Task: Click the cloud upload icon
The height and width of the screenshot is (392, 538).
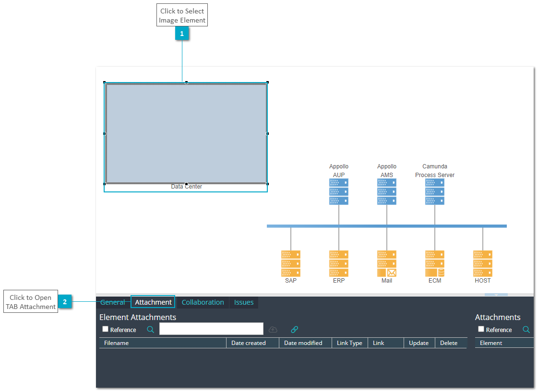Action: pyautogui.click(x=273, y=330)
